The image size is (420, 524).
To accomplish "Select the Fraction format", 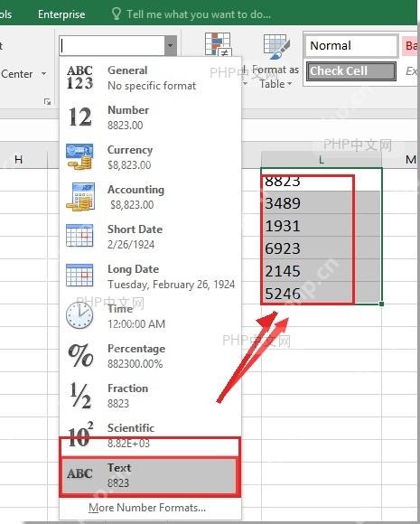I will (x=150, y=396).
